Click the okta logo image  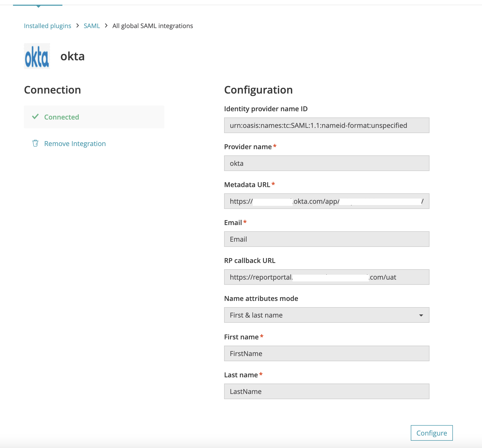37,56
